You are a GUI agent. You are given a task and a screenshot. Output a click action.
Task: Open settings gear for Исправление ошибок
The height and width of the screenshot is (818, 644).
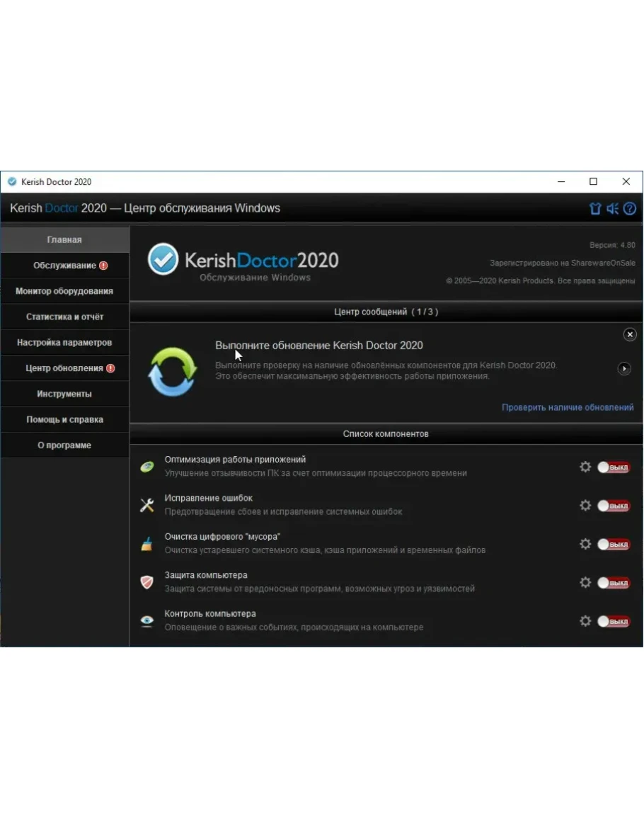pyautogui.click(x=585, y=506)
